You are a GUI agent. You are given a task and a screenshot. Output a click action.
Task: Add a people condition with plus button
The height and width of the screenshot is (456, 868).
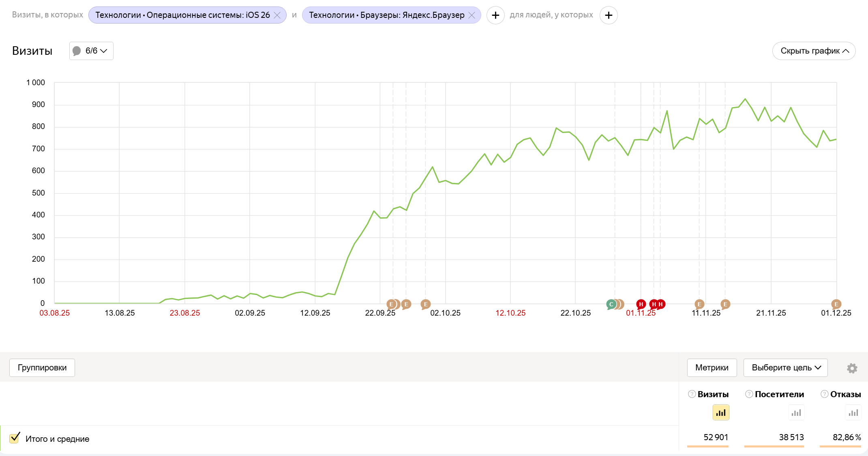pos(608,15)
